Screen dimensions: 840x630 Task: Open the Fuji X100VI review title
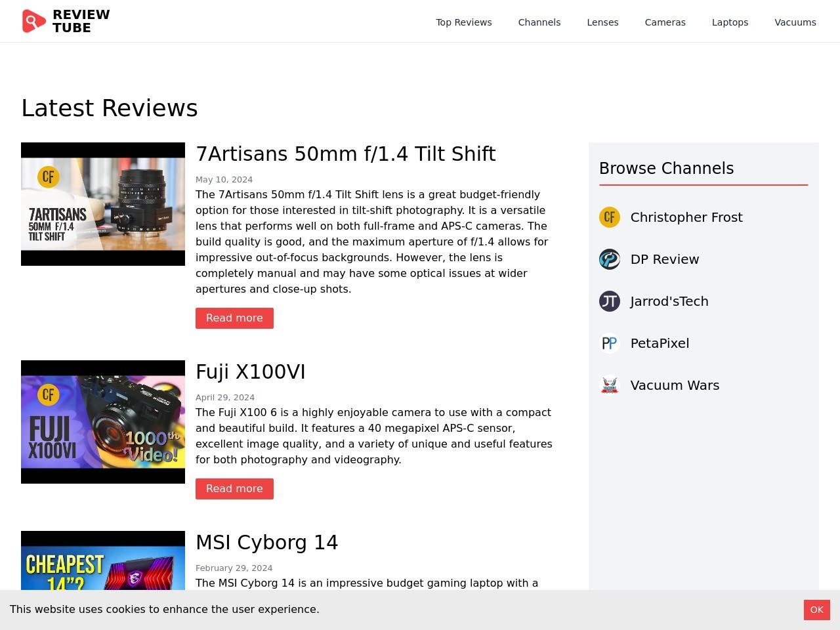coord(251,371)
